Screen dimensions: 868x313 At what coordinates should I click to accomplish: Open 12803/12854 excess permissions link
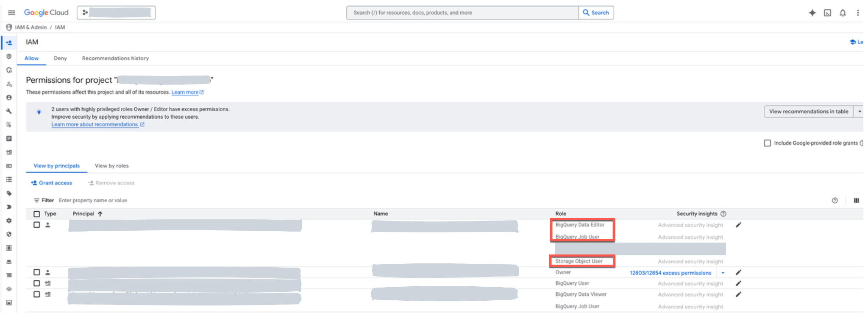coord(670,273)
